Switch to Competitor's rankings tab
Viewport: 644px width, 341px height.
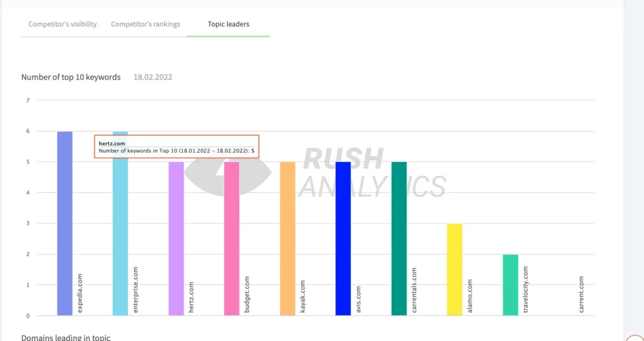tap(145, 24)
